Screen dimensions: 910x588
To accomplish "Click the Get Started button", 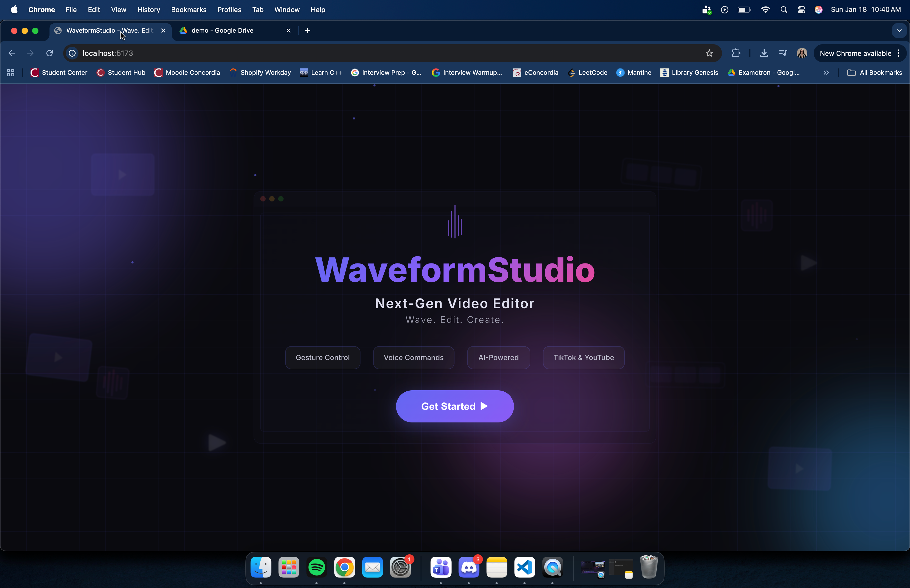I will [x=454, y=406].
